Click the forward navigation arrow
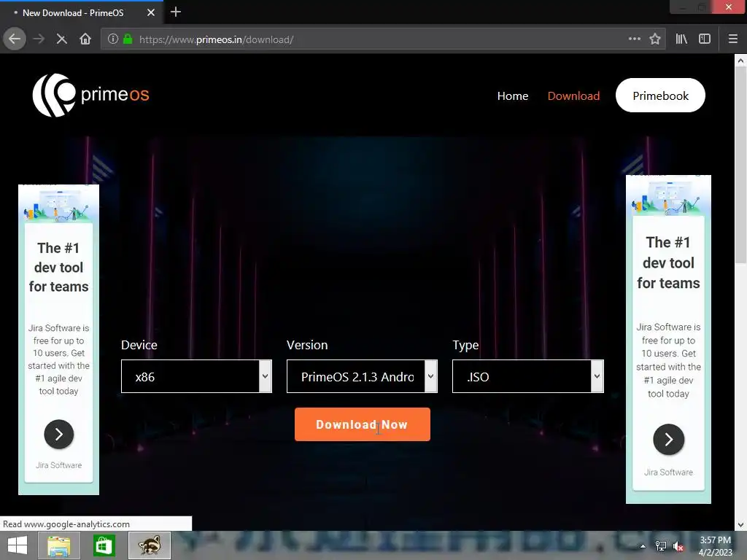The width and height of the screenshot is (747, 560). point(39,39)
